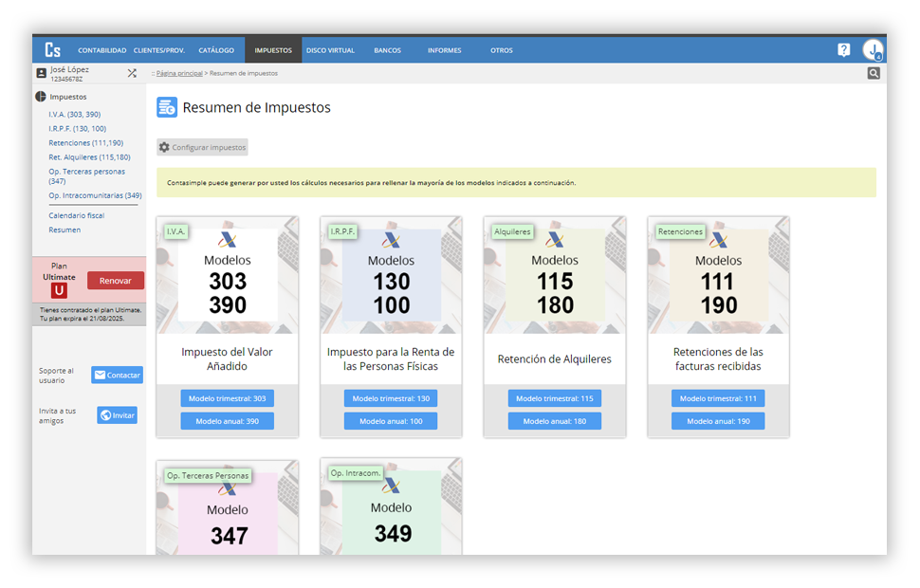Image resolution: width=920 pixels, height=588 pixels.
Task: Open Resumen sidebar link
Action: coord(64,230)
